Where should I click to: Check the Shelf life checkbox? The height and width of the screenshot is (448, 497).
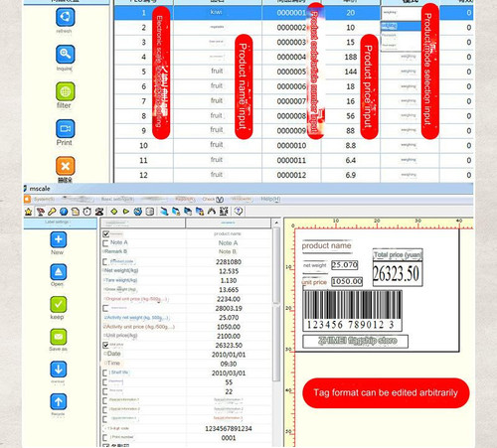point(105,373)
